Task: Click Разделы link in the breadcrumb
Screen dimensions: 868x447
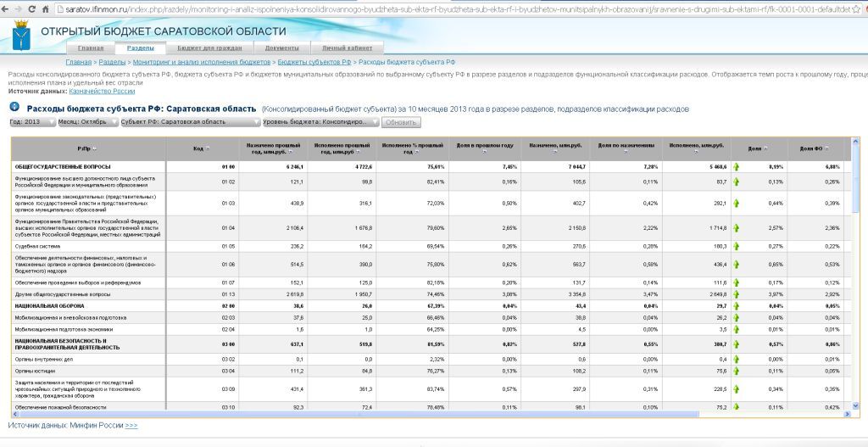Action: (x=112, y=62)
